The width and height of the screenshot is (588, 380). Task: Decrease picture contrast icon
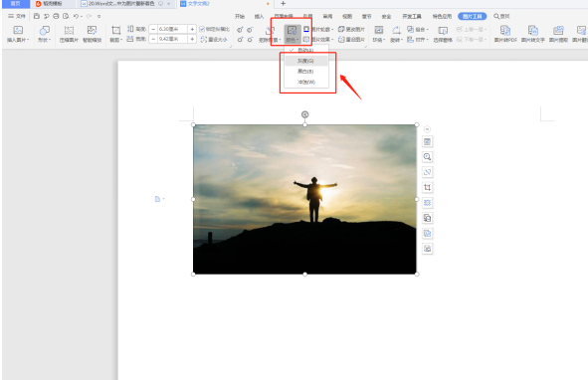[x=250, y=30]
